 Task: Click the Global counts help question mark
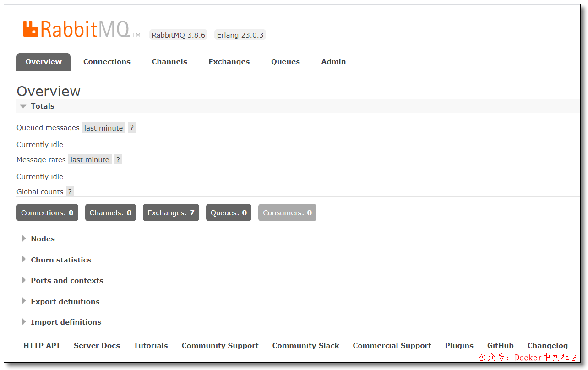pos(70,191)
